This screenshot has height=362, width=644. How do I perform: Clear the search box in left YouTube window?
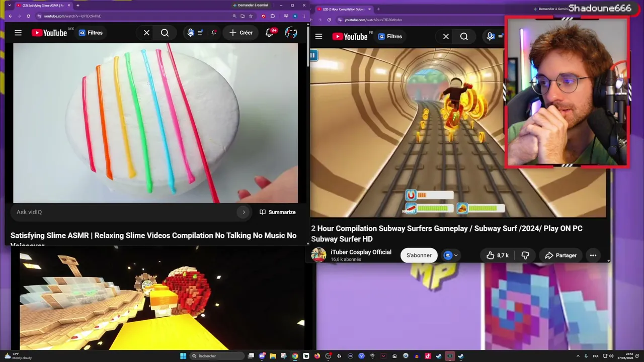pos(146,33)
